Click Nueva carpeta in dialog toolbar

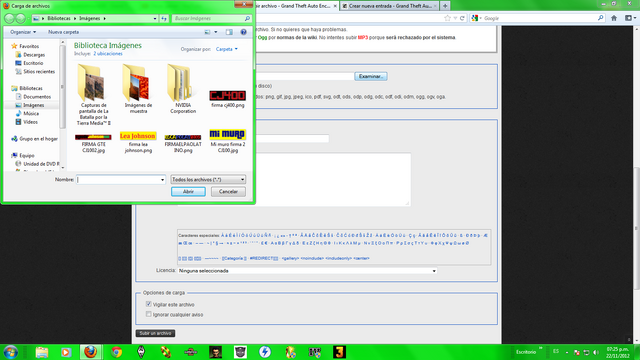(63, 32)
